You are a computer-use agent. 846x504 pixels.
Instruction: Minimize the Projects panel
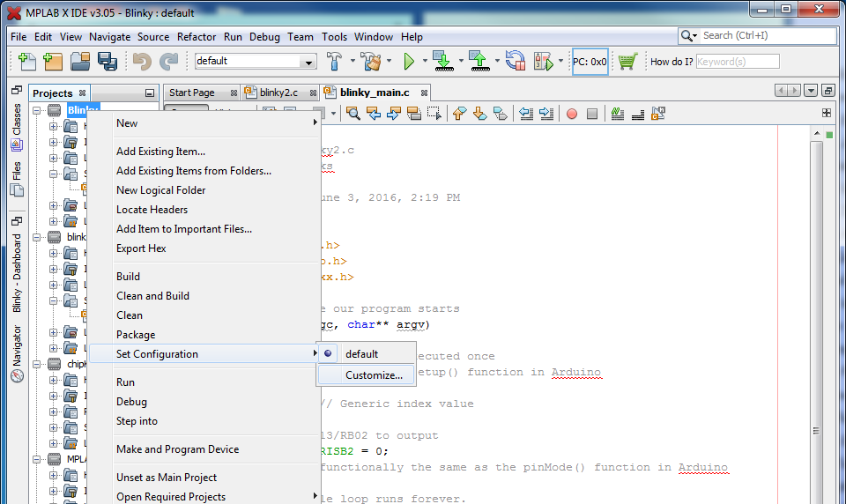coord(150,93)
